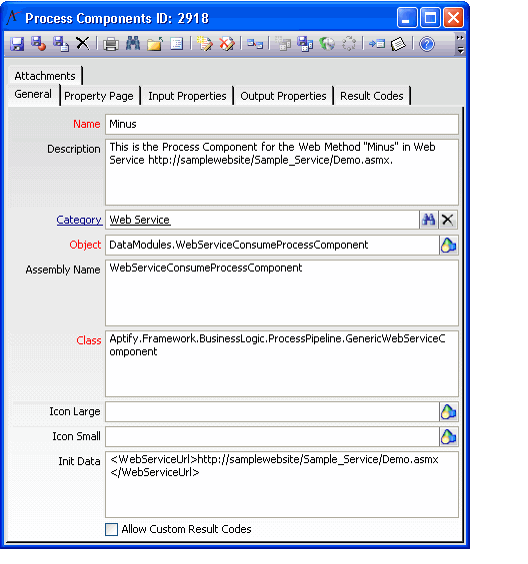Click the grey circular refresh icon
528x564 pixels.
pyautogui.click(x=349, y=44)
